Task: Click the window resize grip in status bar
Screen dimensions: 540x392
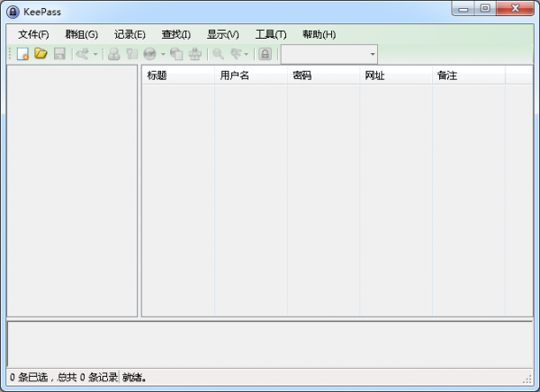Action: [526, 379]
